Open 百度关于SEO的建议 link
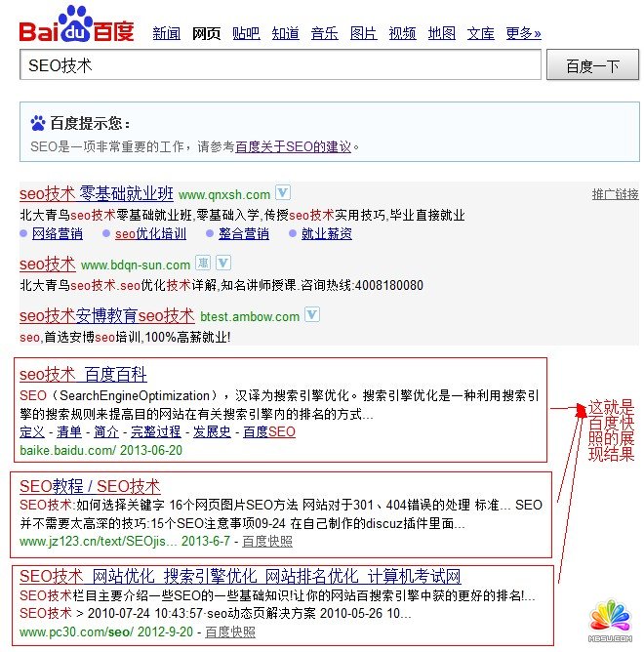The image size is (644, 652). coord(294,146)
